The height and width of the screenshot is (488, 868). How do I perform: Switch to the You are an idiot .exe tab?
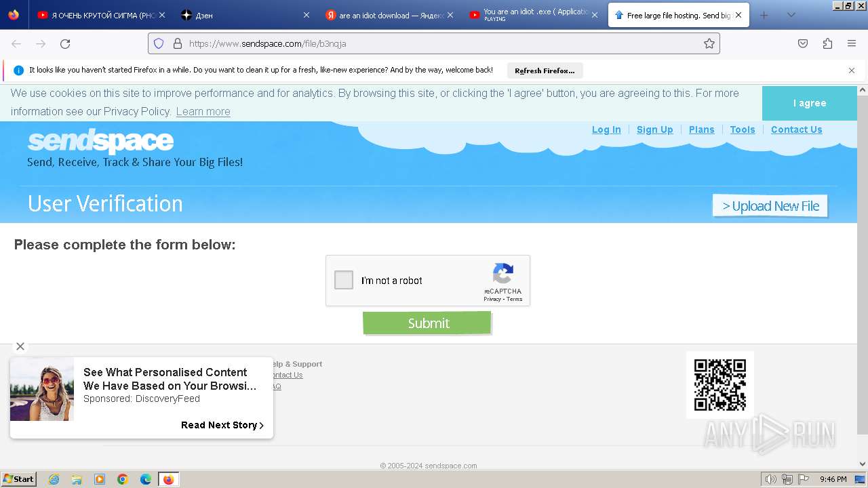point(533,15)
